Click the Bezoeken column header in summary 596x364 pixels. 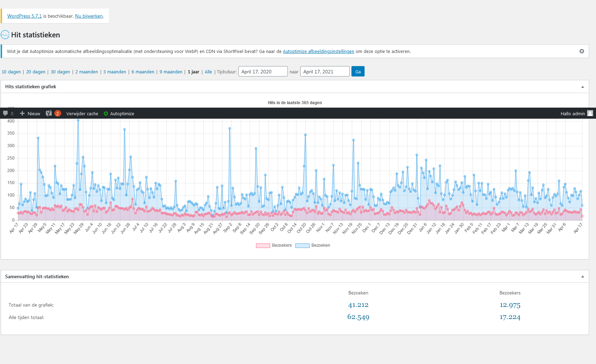[x=358, y=293]
